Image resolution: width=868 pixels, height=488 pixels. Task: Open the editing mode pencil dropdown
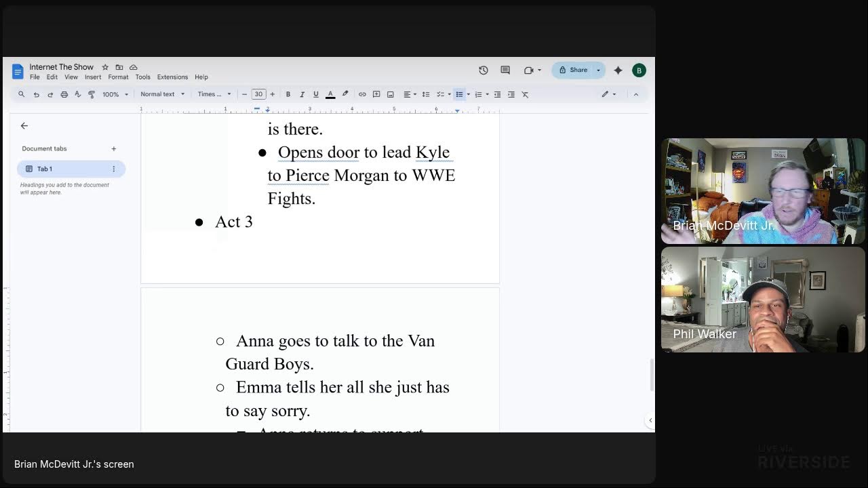click(609, 94)
